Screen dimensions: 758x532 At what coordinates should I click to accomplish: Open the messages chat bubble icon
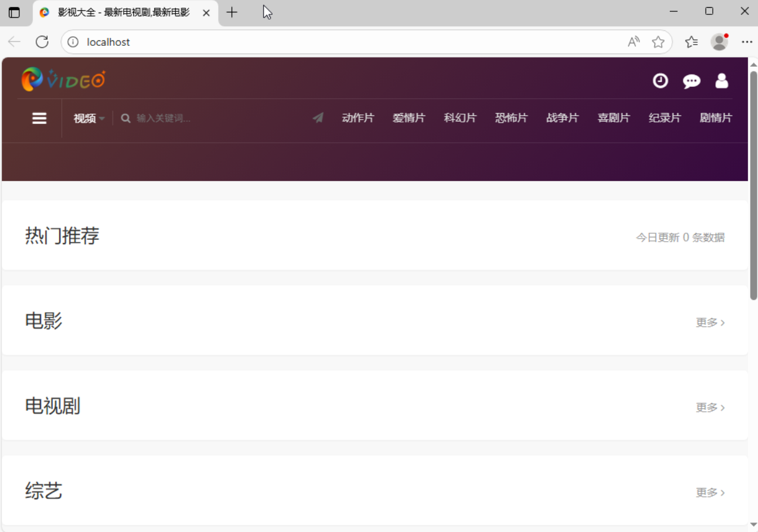tap(691, 81)
